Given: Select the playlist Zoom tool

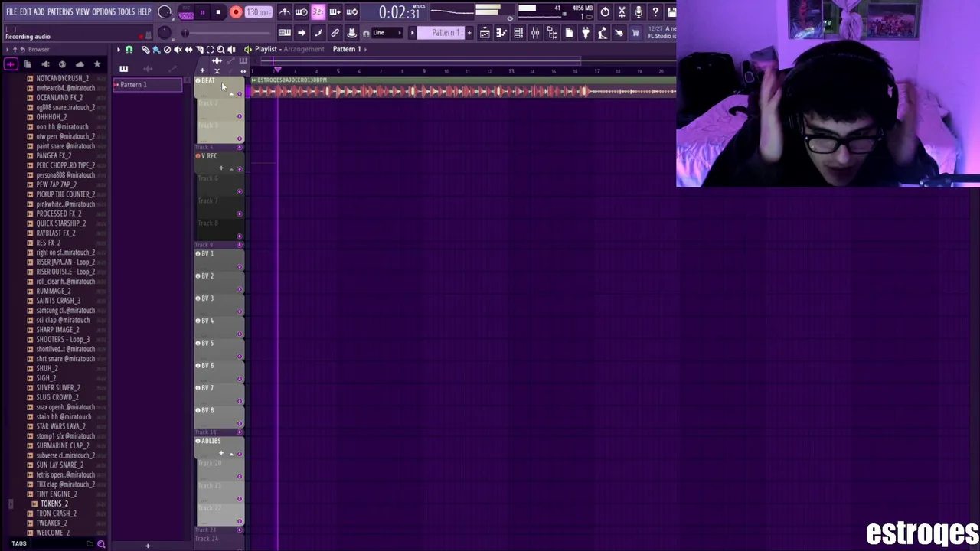Looking at the screenshot, I should pyautogui.click(x=220, y=49).
